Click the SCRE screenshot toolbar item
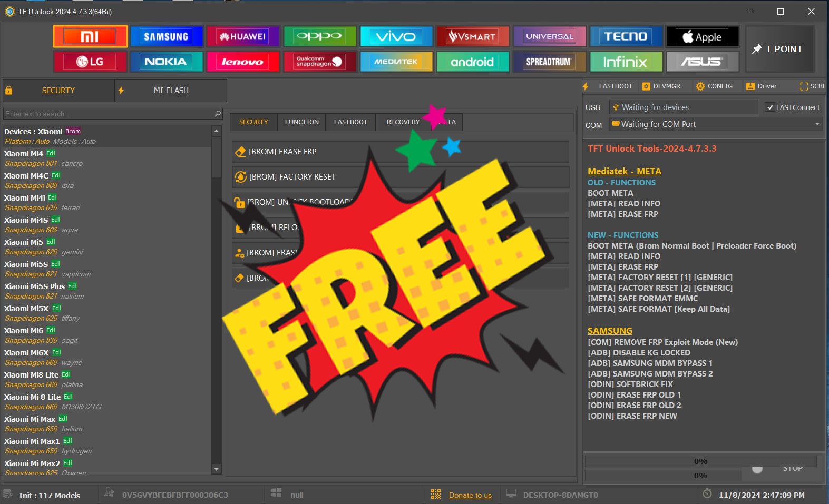829x504 pixels. pyautogui.click(x=813, y=86)
